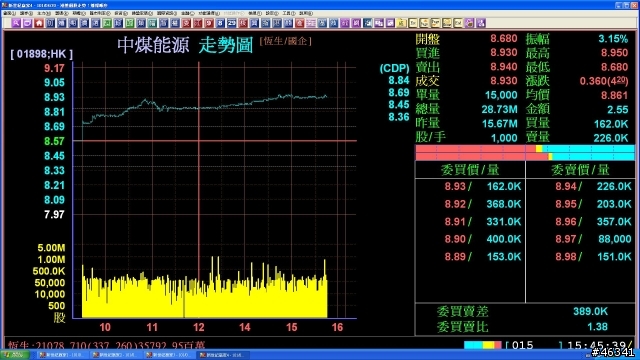Click the purple magnifier search icon

(16, 23)
